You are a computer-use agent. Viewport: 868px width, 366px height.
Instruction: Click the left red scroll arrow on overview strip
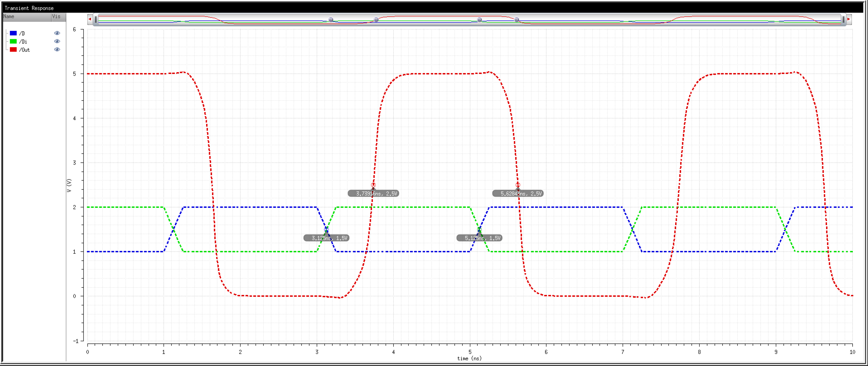tap(90, 19)
